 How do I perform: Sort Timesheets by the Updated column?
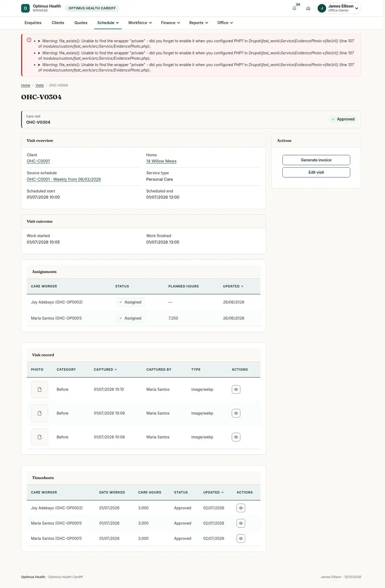[213, 492]
